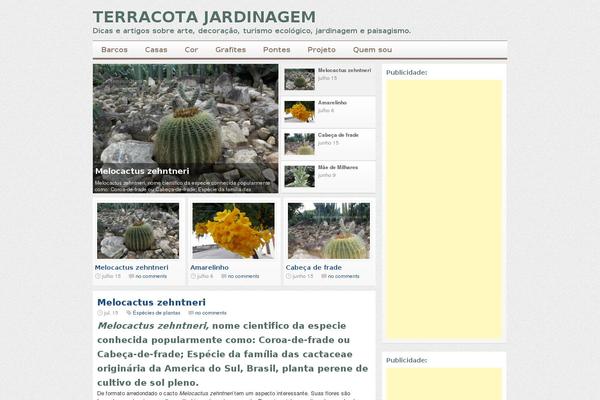The image size is (600, 400).
Task: Navigate to the Pontes menu item
Action: [x=277, y=50]
